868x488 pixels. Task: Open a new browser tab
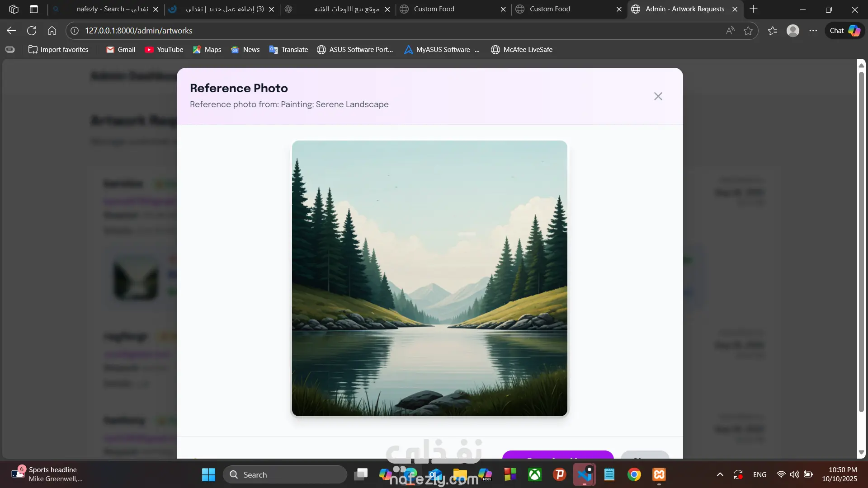click(x=753, y=9)
